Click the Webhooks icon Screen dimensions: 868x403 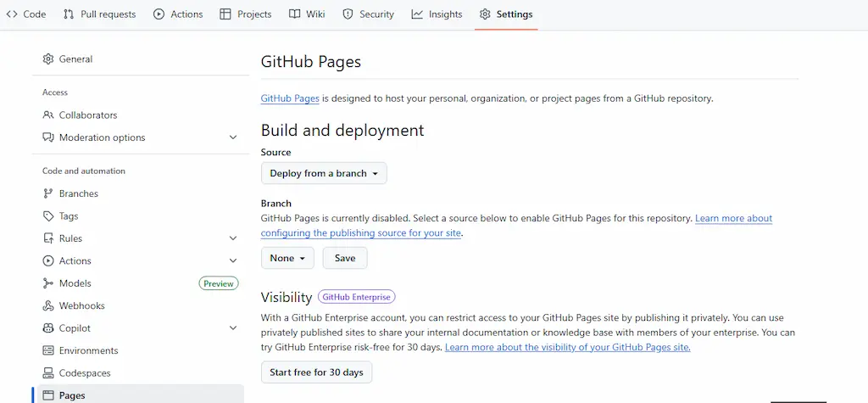coord(48,305)
